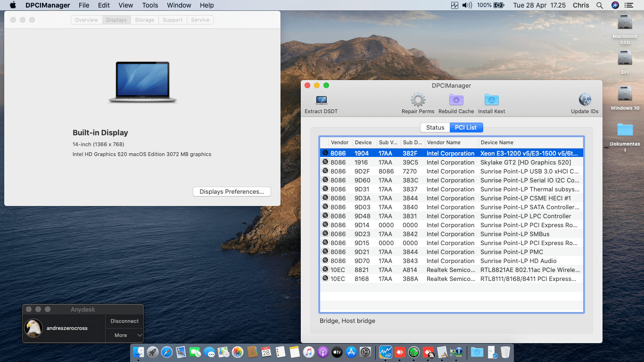The width and height of the screenshot is (644, 362).
Task: Open App Store from the Dock
Action: pyautogui.click(x=351, y=352)
